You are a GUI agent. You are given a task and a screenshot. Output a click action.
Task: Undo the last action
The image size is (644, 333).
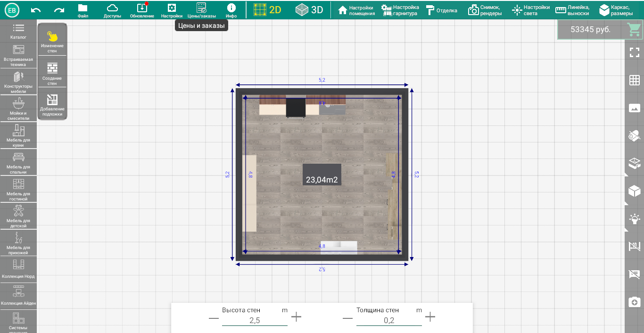36,10
